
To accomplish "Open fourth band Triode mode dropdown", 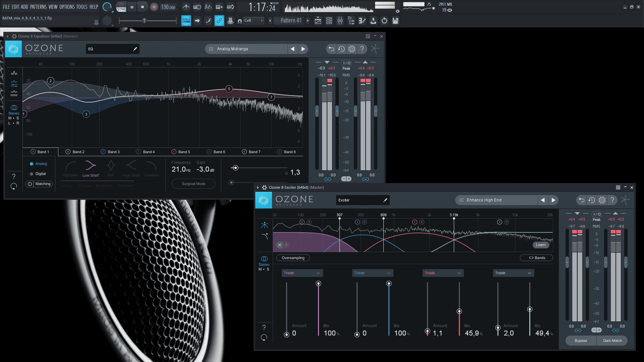I will [514, 273].
